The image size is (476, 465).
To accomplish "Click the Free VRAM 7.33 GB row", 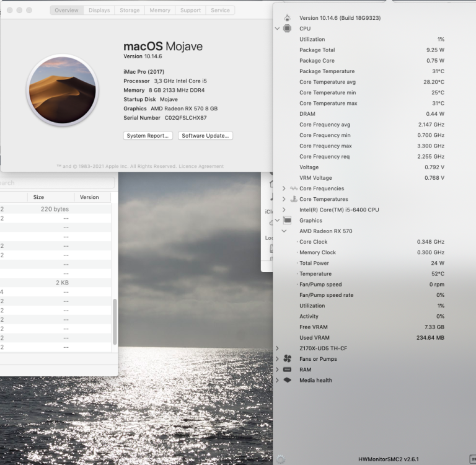I will pyautogui.click(x=372, y=327).
